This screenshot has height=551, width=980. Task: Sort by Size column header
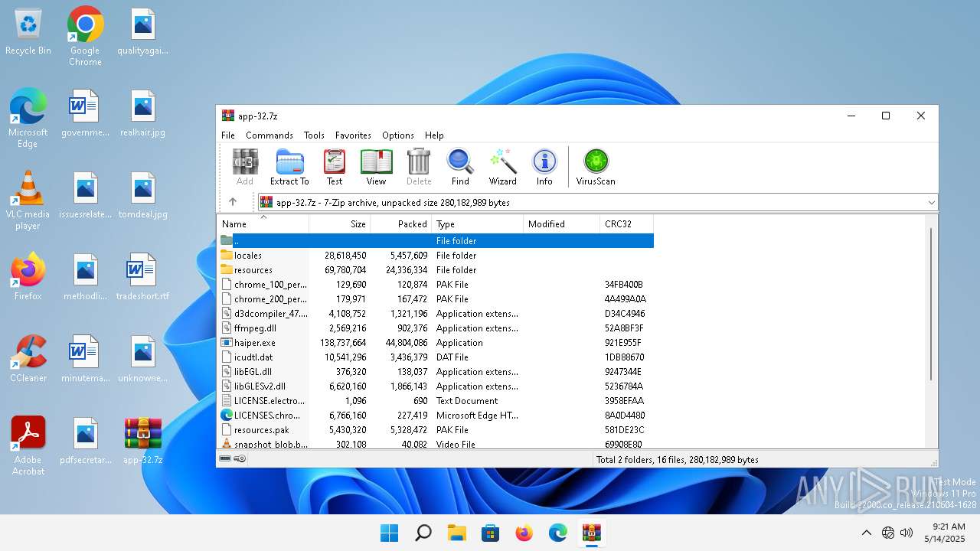click(x=340, y=224)
